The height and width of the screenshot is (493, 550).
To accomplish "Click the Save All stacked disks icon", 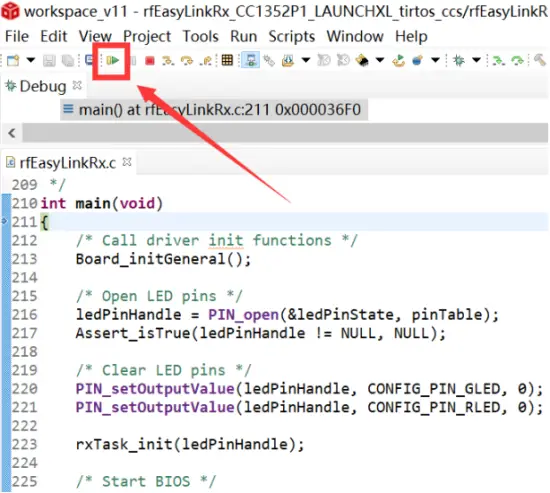I will point(68,61).
